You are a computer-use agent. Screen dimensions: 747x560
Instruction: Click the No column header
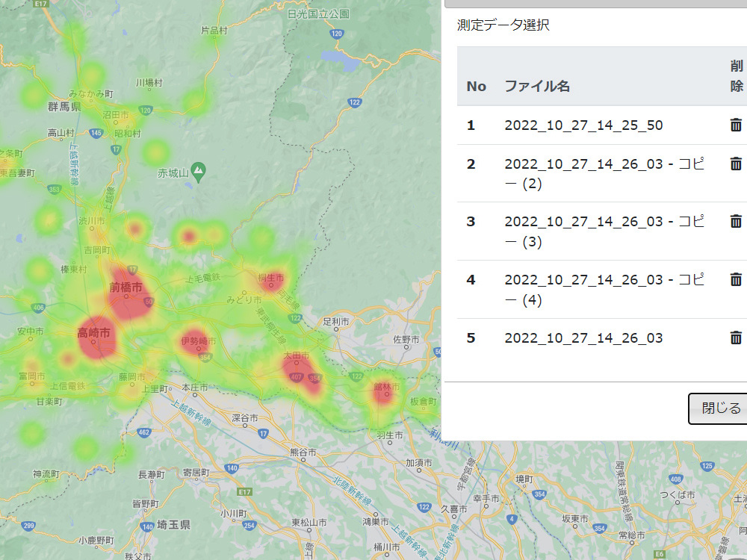[477, 86]
